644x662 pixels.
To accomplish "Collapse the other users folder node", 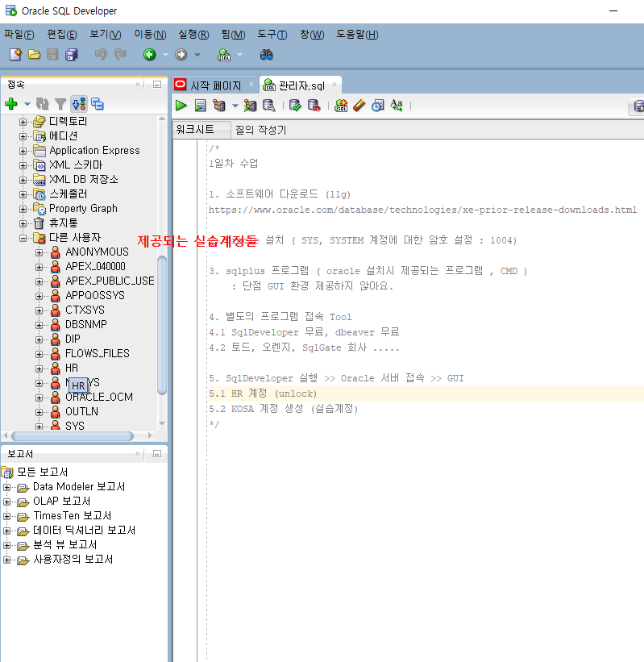I will [23, 238].
